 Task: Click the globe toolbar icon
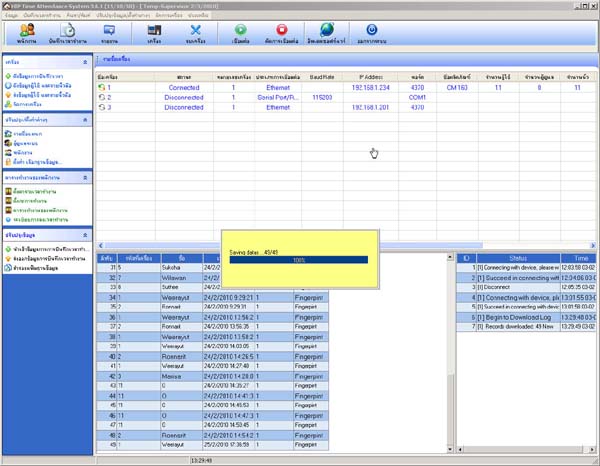(x=327, y=30)
